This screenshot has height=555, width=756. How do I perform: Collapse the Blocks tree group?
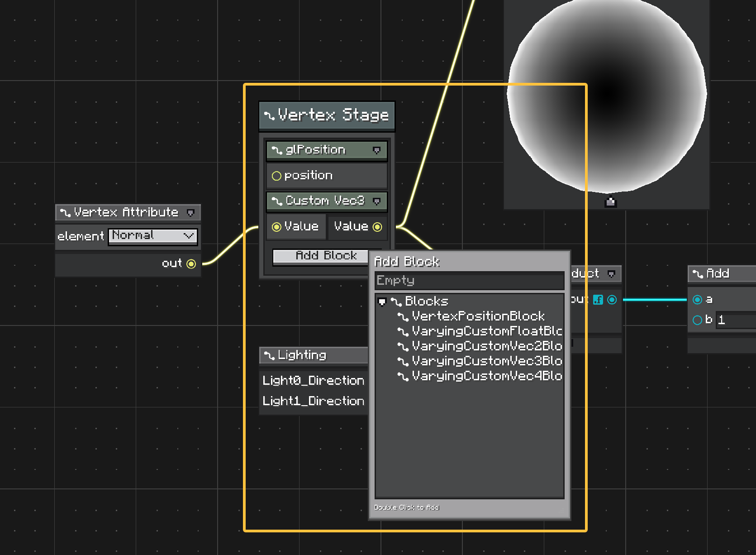382,301
